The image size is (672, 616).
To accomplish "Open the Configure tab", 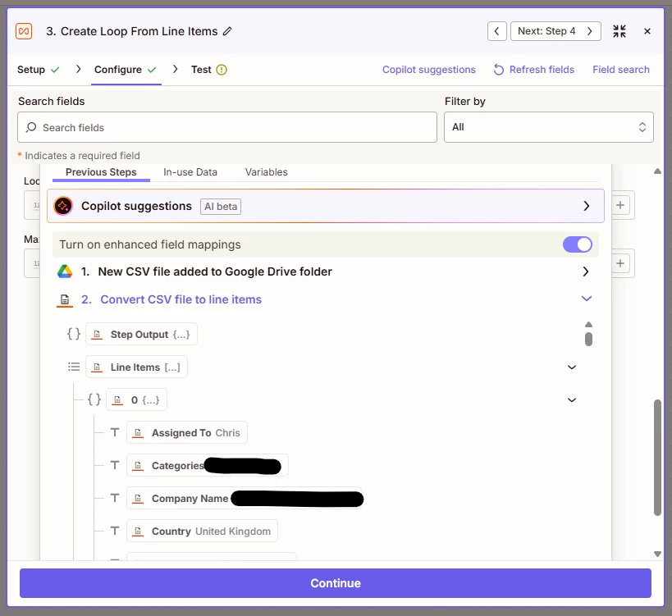I will coord(126,70).
